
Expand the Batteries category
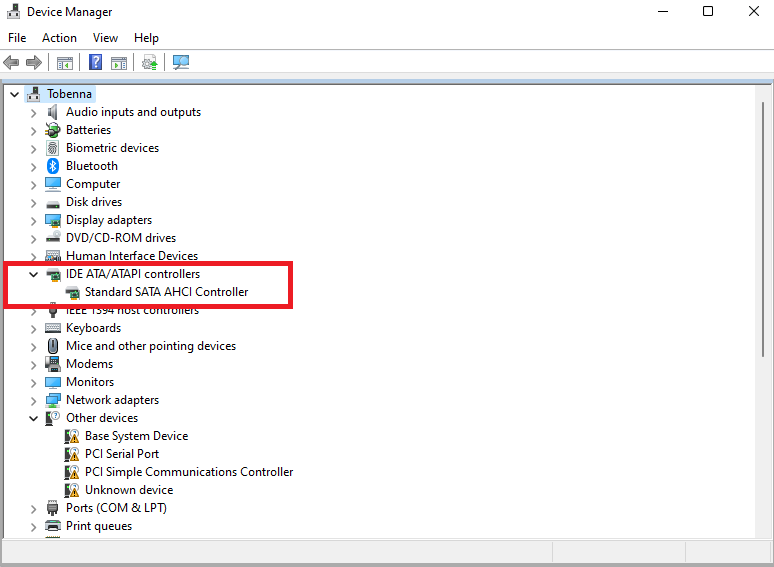33,131
